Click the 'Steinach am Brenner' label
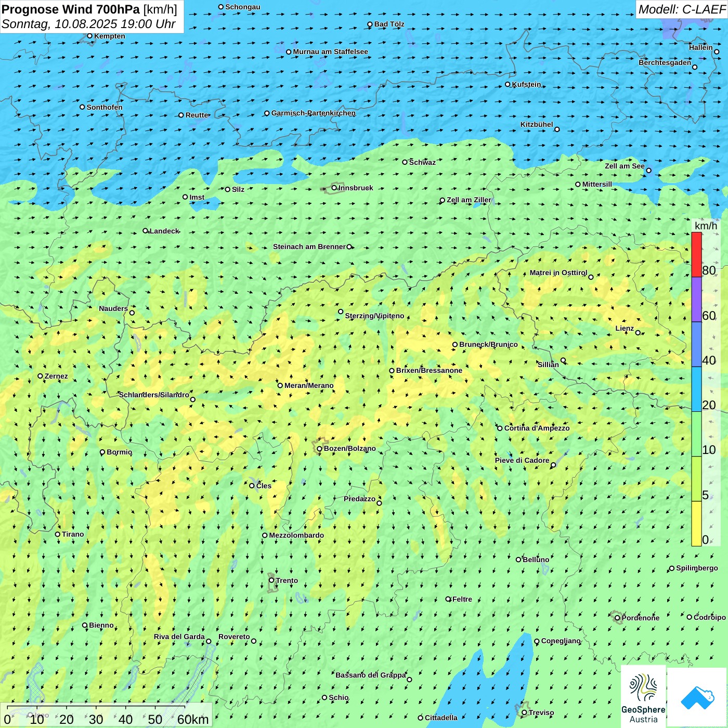This screenshot has height=728, width=728. coord(309,246)
